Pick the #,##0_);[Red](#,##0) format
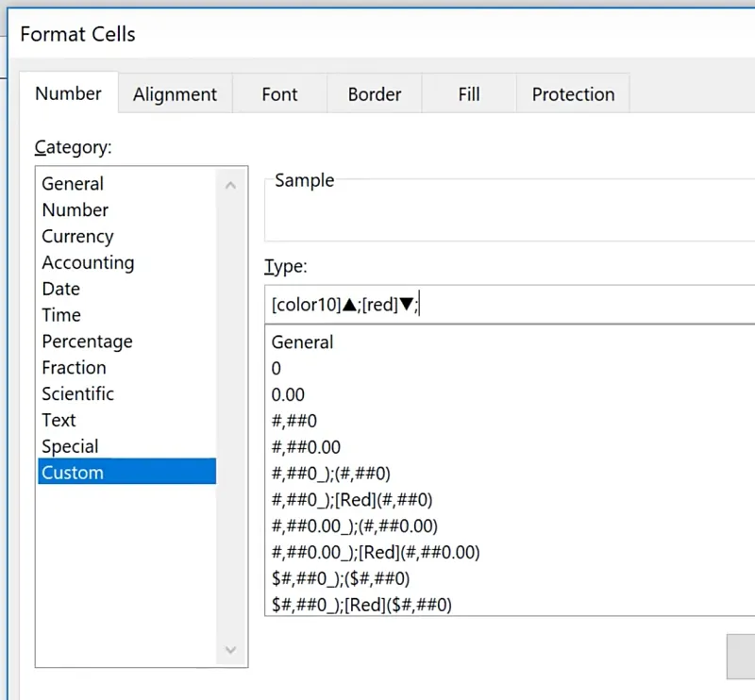This screenshot has width=755, height=700. [x=352, y=500]
